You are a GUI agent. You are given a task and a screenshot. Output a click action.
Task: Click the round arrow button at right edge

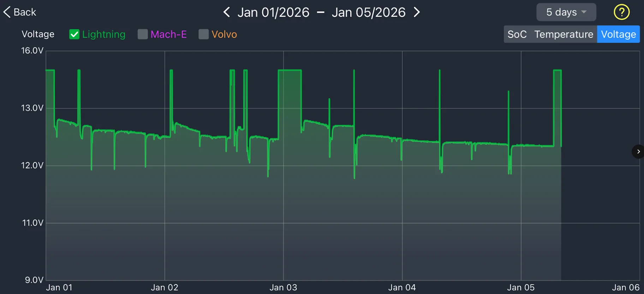pyautogui.click(x=638, y=152)
